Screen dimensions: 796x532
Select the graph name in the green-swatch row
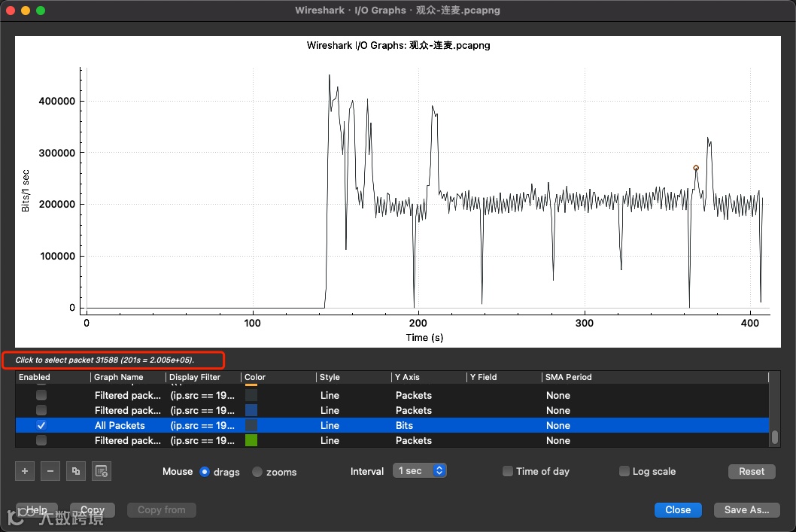[x=127, y=440]
